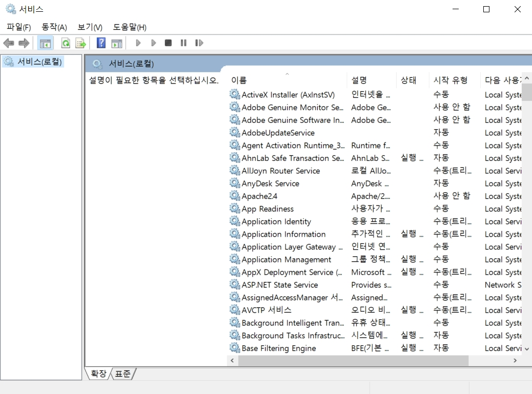This screenshot has width=532, height=394.
Task: Click the 'Apache/2...' description cell
Action: 371,196
